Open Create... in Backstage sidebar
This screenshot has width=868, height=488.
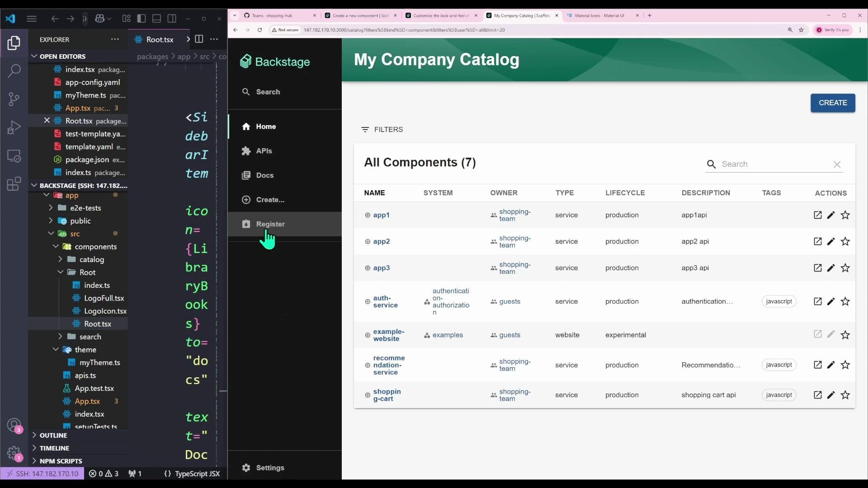point(285,200)
